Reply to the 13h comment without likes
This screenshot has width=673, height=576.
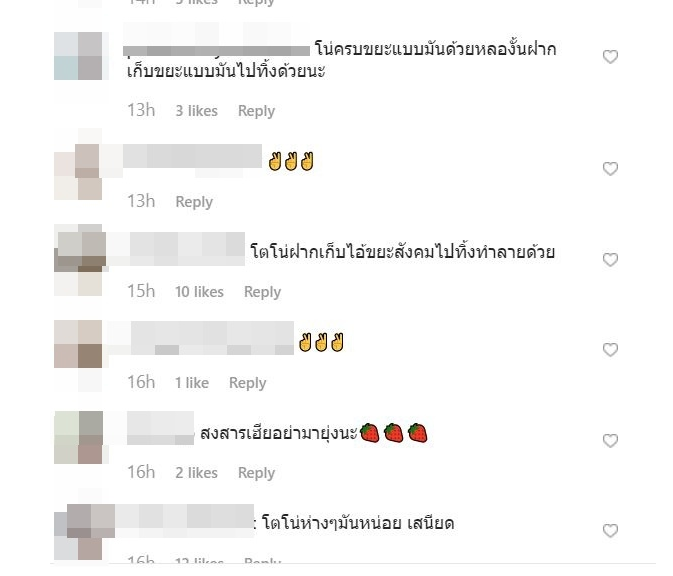click(194, 202)
